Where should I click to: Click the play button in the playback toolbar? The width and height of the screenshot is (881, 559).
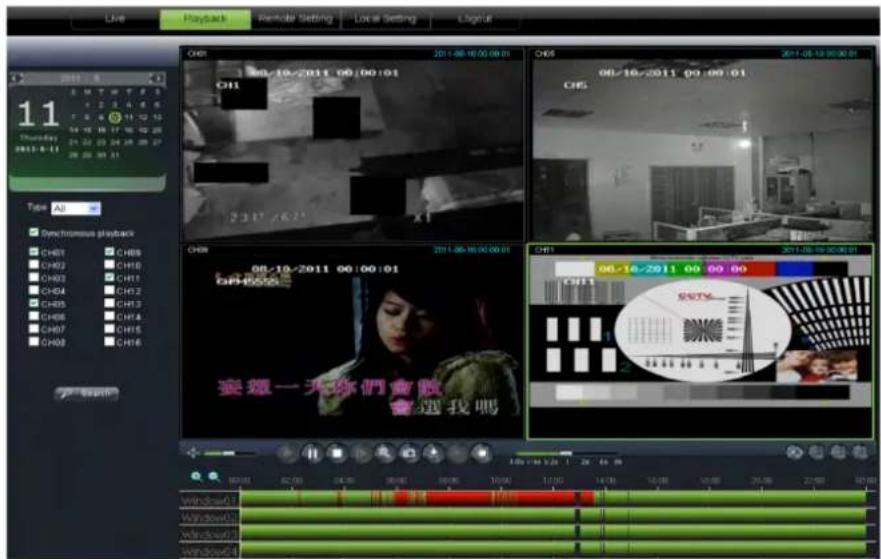[x=287, y=453]
